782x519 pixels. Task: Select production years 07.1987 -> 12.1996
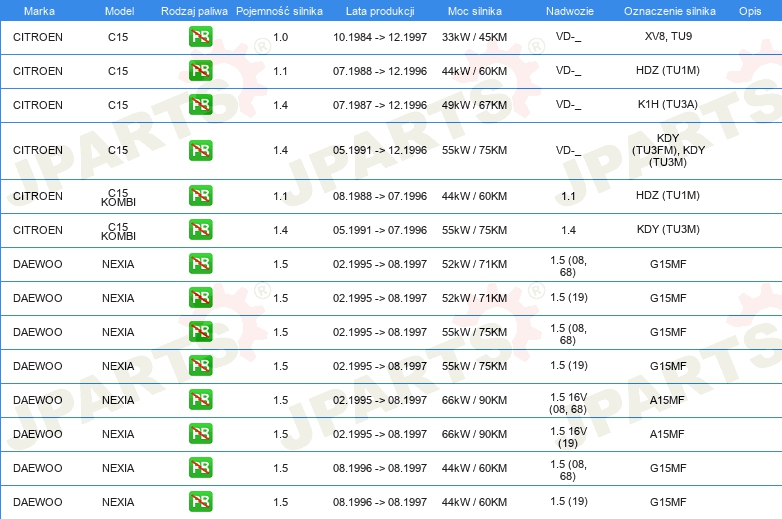tap(380, 105)
